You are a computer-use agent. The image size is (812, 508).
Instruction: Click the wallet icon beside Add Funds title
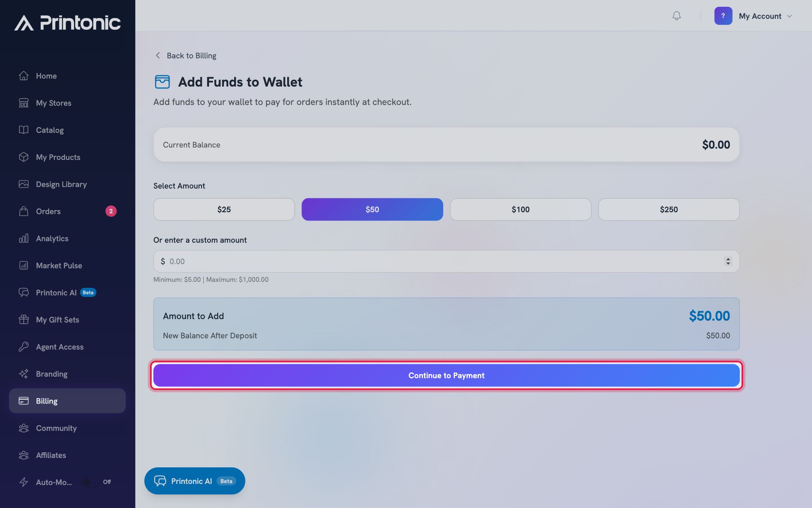point(162,82)
